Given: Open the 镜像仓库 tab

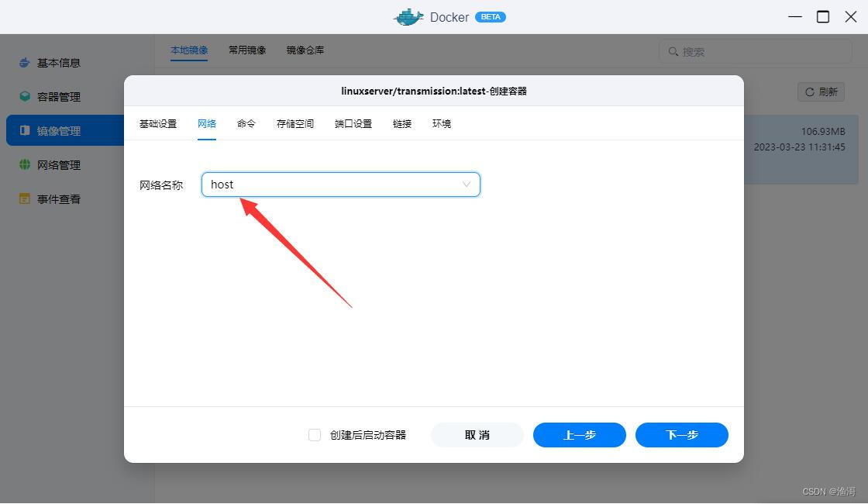Looking at the screenshot, I should point(305,50).
